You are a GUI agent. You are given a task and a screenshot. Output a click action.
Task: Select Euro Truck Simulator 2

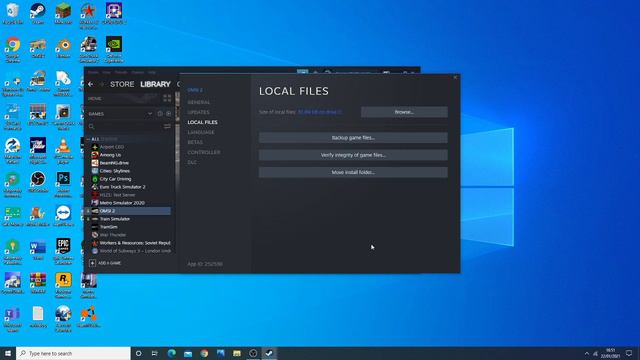tap(122, 187)
